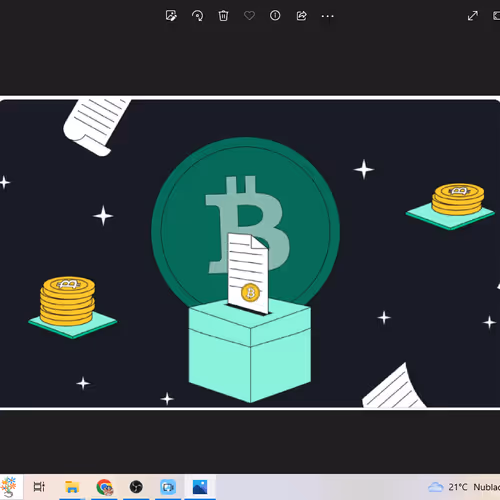Viewport: 500px width, 500px height.
Task: Select the Photos app taskbar icon
Action: 200,487
